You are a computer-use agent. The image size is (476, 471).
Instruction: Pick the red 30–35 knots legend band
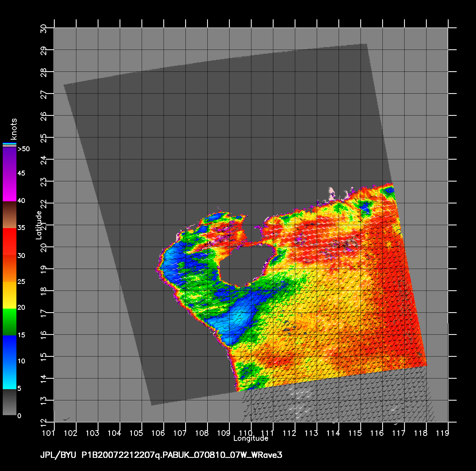tap(10, 242)
